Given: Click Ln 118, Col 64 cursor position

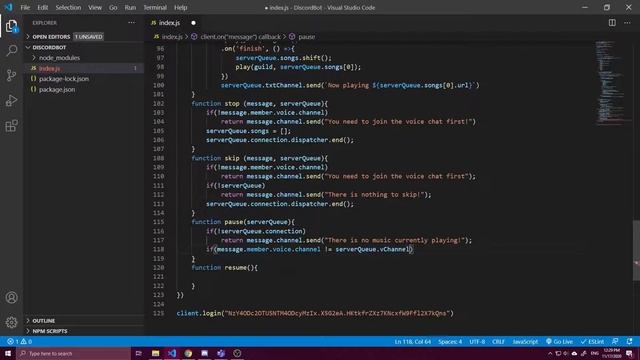Looking at the screenshot, I should pyautogui.click(x=412, y=342).
